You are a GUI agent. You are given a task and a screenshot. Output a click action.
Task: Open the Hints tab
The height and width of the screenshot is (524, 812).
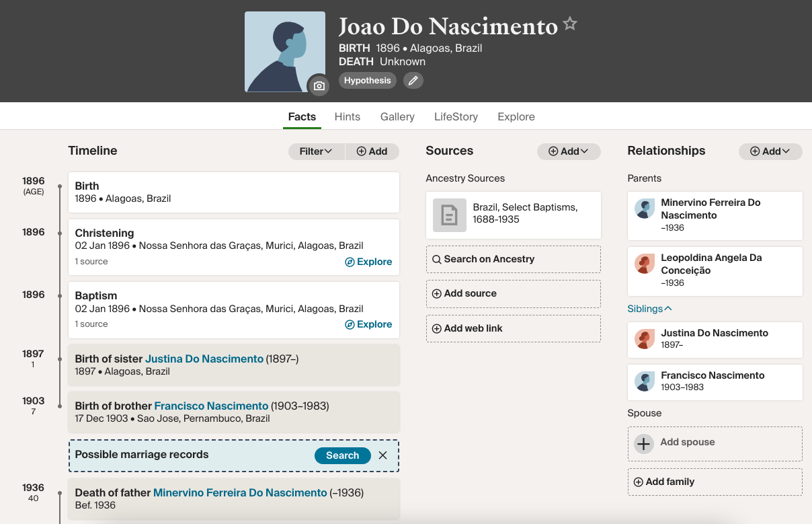point(348,116)
